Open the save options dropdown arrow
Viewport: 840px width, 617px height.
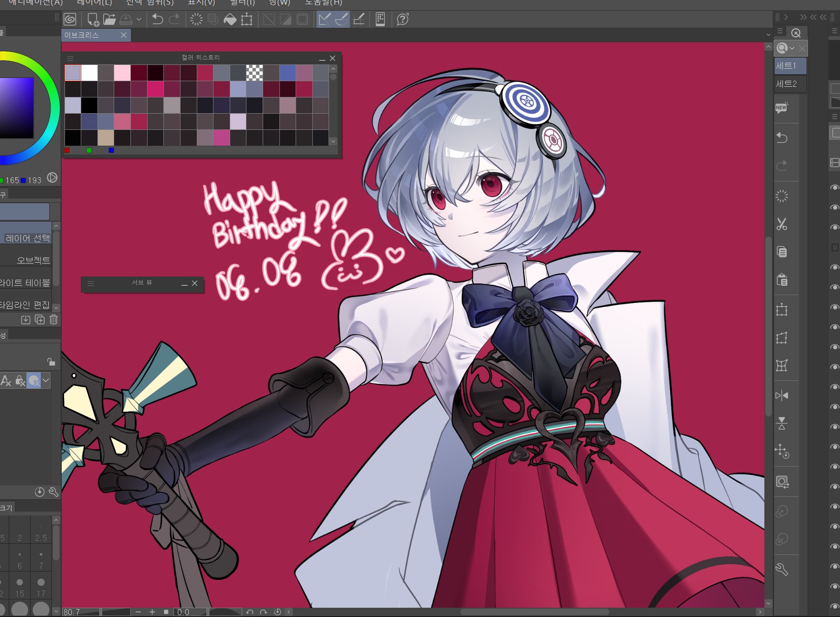point(139,19)
